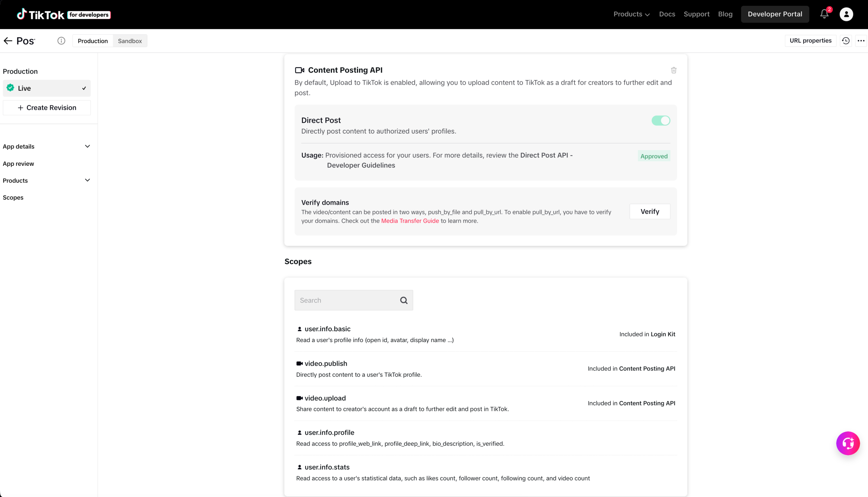This screenshot has height=497, width=868.
Task: Click the user.info.stats person icon
Action: pos(299,467)
